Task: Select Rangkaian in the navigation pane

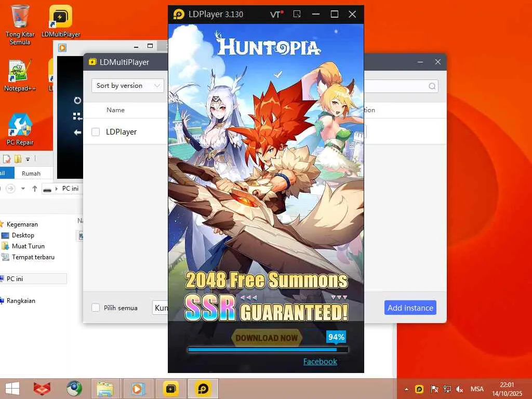Action: (21, 301)
